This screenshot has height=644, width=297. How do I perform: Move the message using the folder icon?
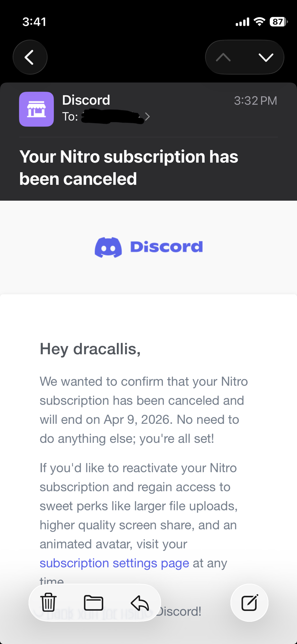click(93, 602)
